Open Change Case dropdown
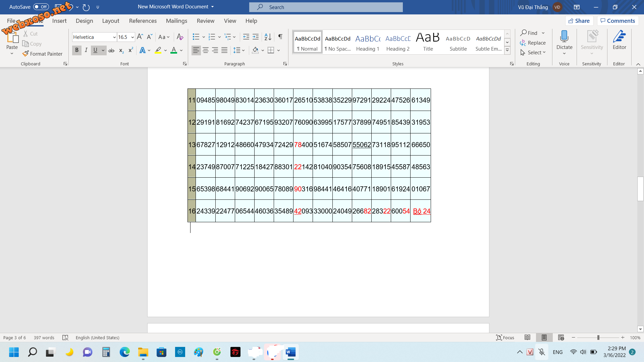This screenshot has width=644, height=362. pos(164,37)
